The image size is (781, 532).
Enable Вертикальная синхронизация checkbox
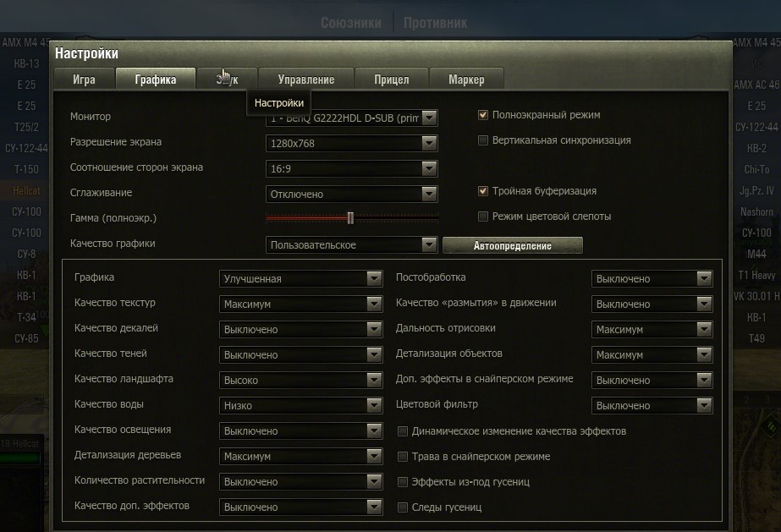(x=483, y=140)
